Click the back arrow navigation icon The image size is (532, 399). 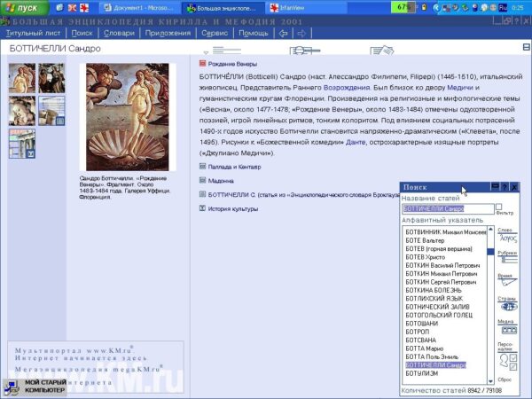[283, 33]
